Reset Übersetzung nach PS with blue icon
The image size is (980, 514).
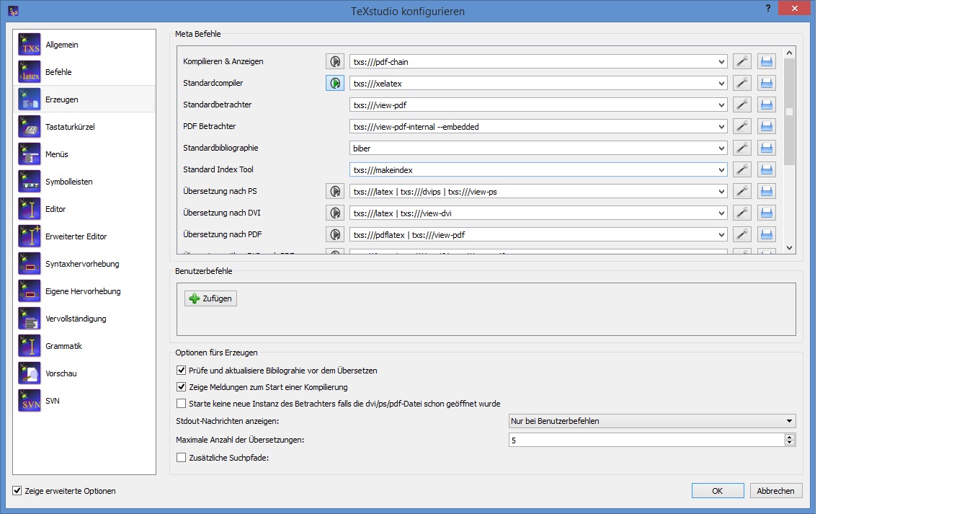(x=767, y=192)
